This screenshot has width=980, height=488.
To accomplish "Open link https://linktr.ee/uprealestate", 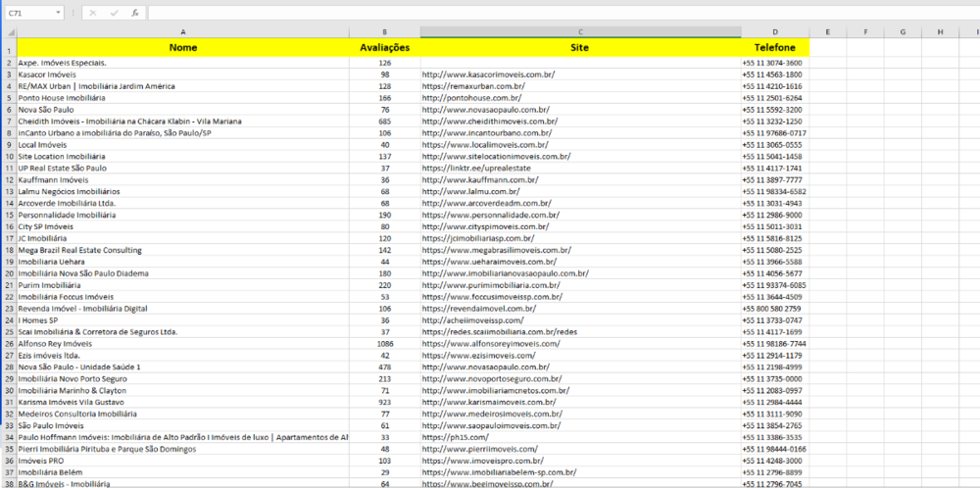I will click(x=477, y=169).
